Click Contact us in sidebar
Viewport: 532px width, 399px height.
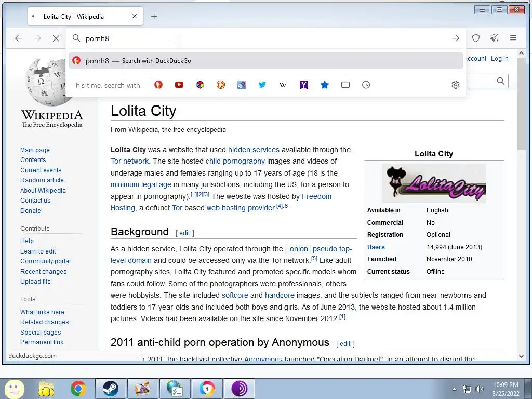point(35,201)
